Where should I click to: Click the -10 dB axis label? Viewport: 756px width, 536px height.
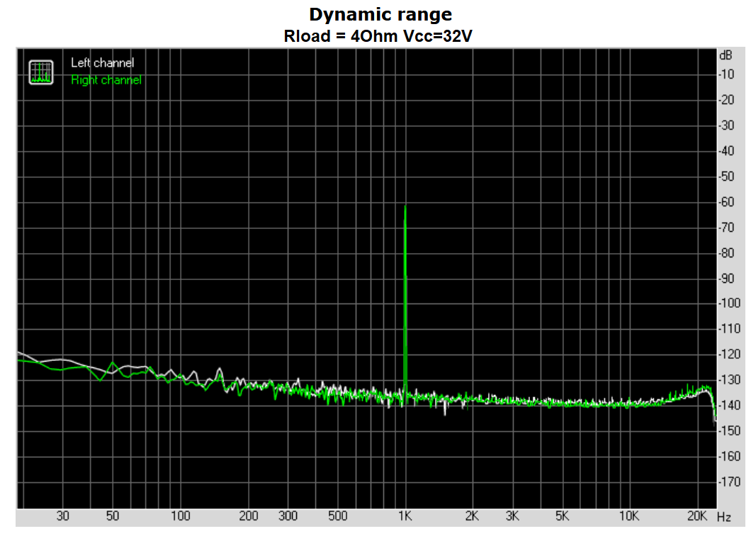pyautogui.click(x=728, y=74)
